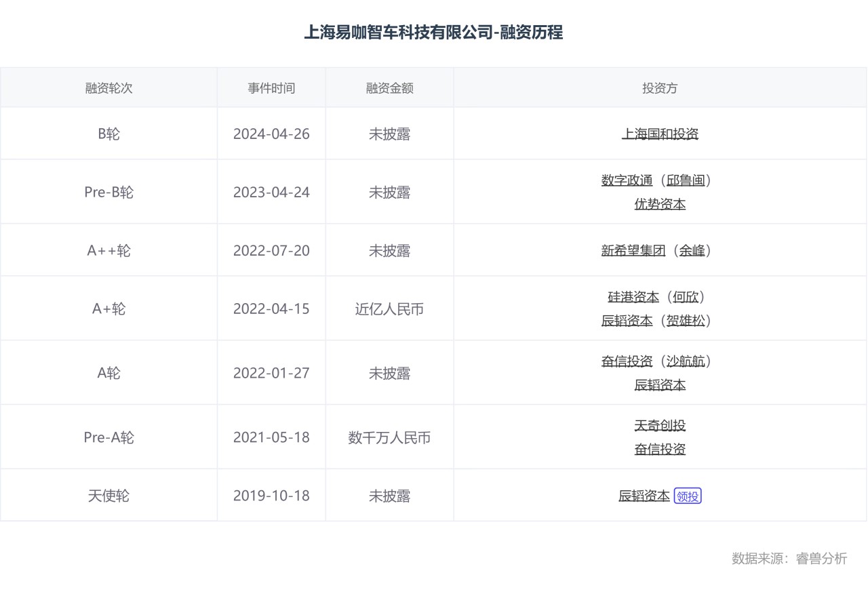The image size is (868, 594).
Task: Click the date 2021-05-18
Action: point(271,437)
